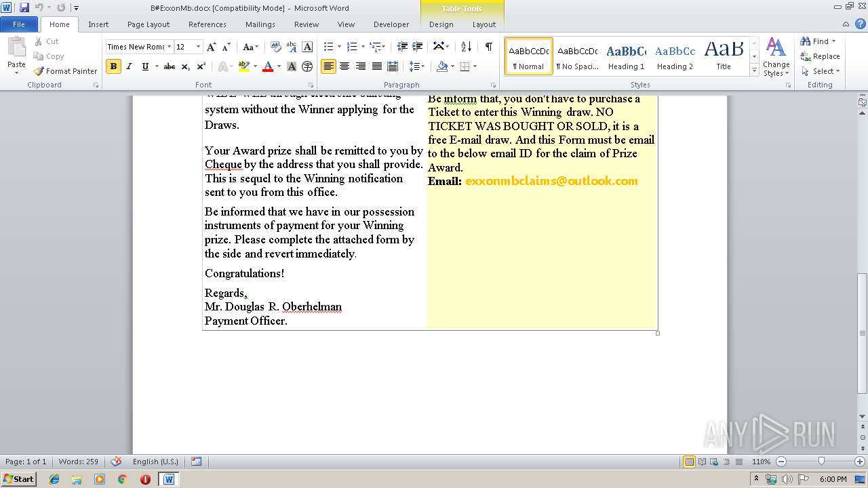Open Table Tools Design tab
This screenshot has height=488, width=868.
(441, 24)
